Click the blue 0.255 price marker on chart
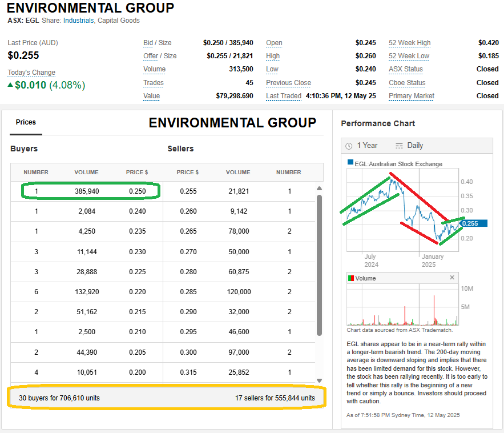This screenshot has width=504, height=433. tap(477, 223)
